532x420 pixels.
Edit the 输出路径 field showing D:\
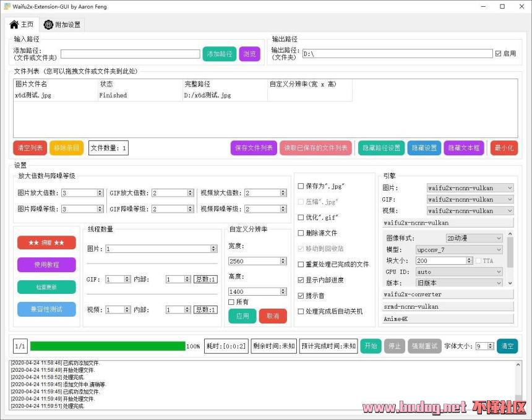coord(397,54)
